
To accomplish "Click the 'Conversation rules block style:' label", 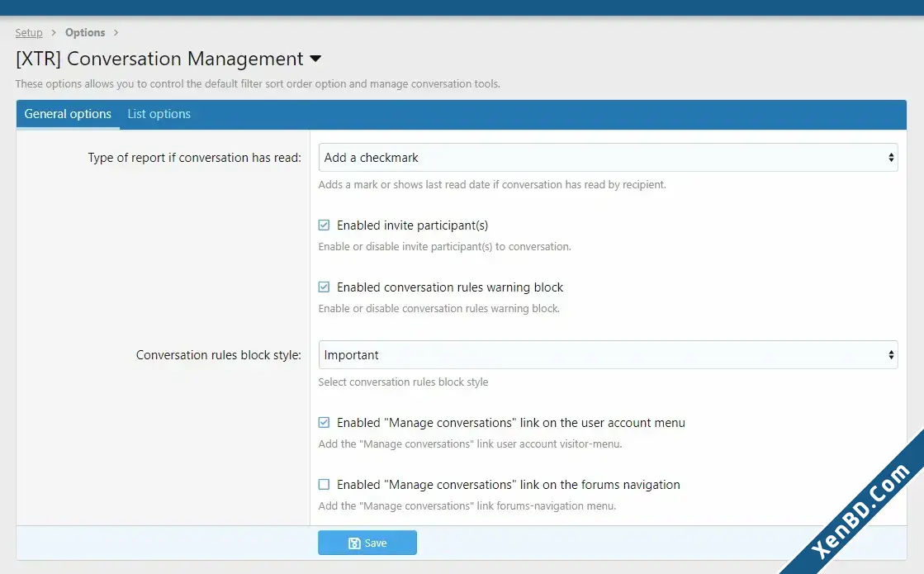I will pos(219,355).
